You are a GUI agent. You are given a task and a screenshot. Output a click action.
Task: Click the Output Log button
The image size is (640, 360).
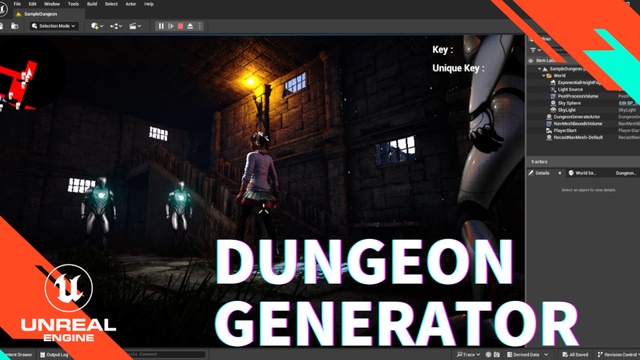coord(54,355)
